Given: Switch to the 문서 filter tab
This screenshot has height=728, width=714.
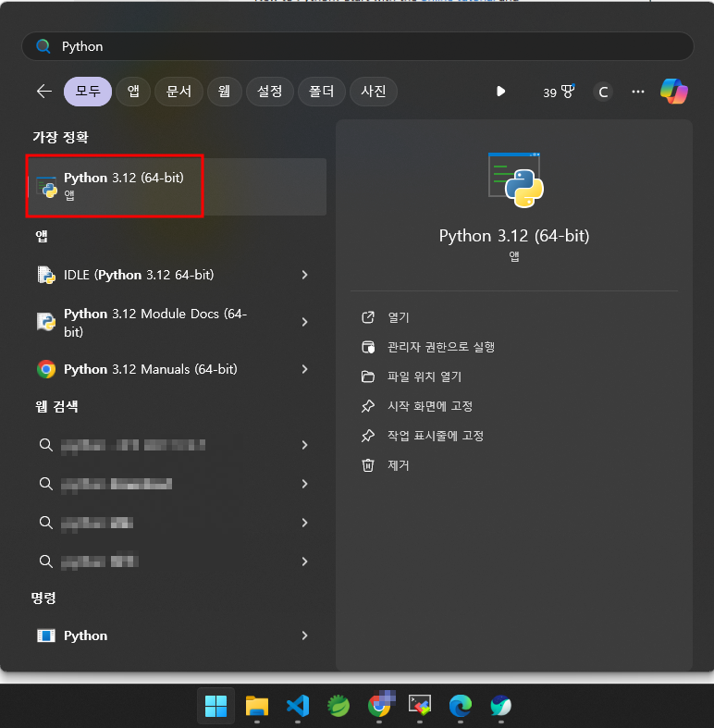Looking at the screenshot, I should (178, 91).
